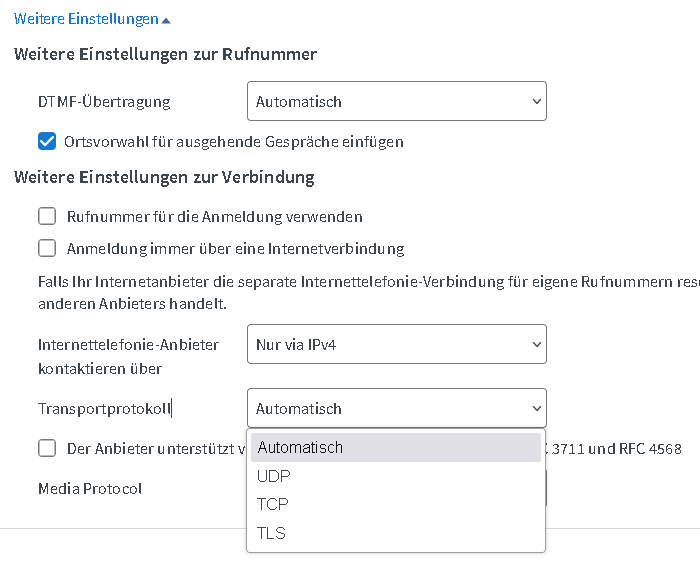The width and height of the screenshot is (700, 563).
Task: Close the open Transportprotokoll dropdown field
Action: coord(396,408)
